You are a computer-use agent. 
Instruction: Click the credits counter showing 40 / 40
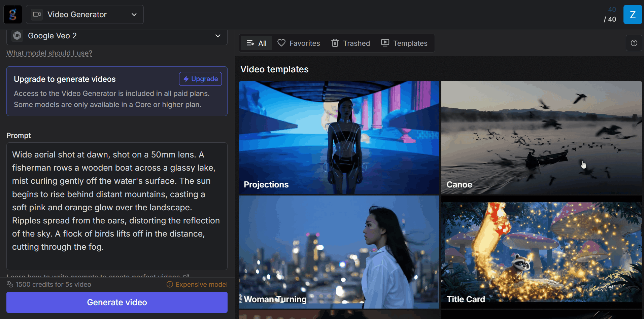(x=611, y=14)
